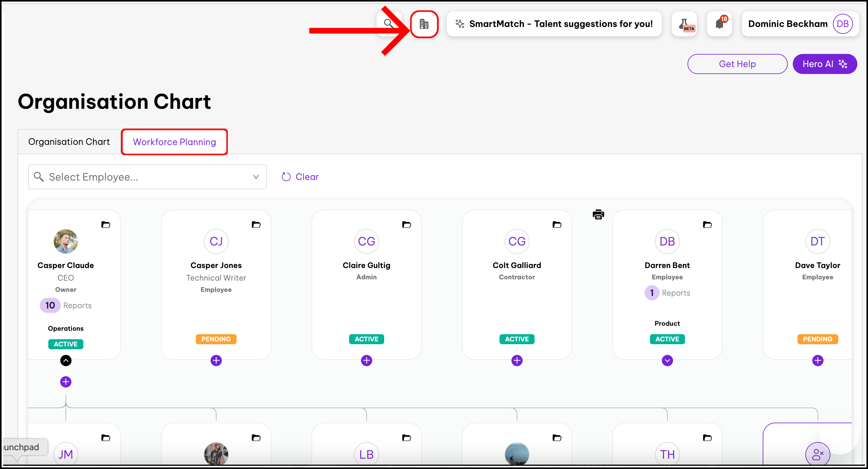Collapse Casper Claude's reports with black chevron
The image size is (868, 469).
[66, 361]
